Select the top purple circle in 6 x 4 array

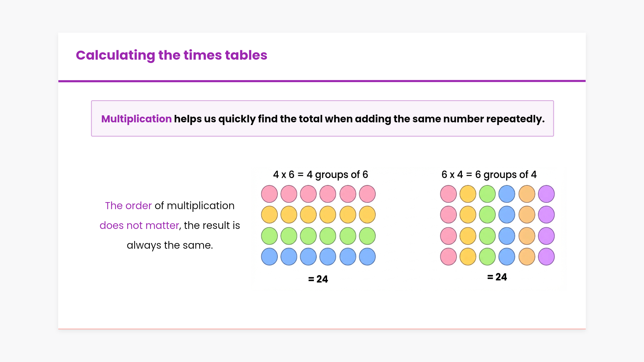pos(546,194)
